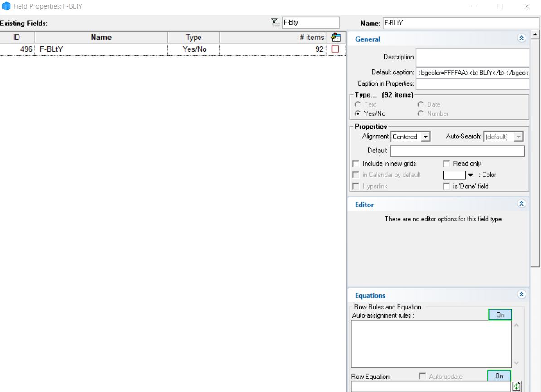This screenshot has width=541, height=392.
Task: Collapse the Editor section
Action: (x=521, y=204)
